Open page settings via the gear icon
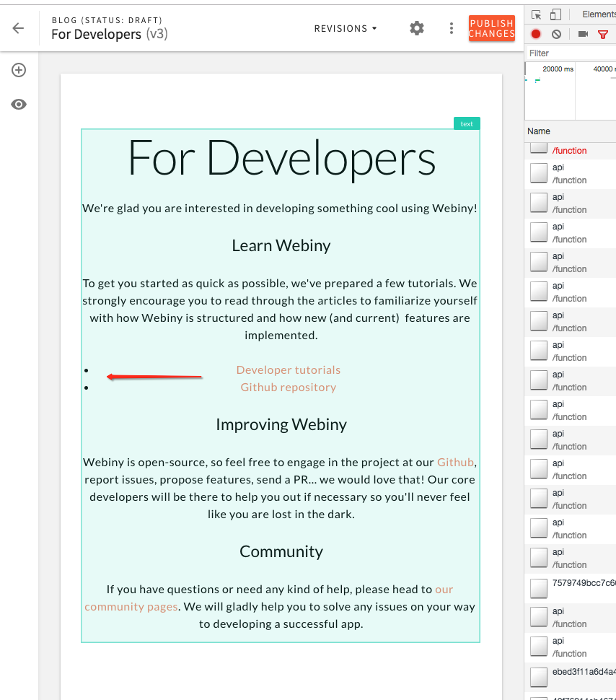The image size is (616, 700). click(x=416, y=28)
